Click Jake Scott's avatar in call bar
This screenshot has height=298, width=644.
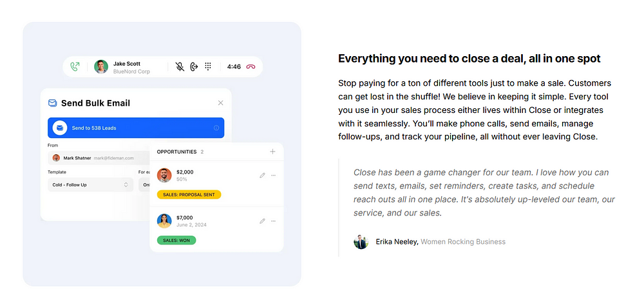[x=101, y=66]
